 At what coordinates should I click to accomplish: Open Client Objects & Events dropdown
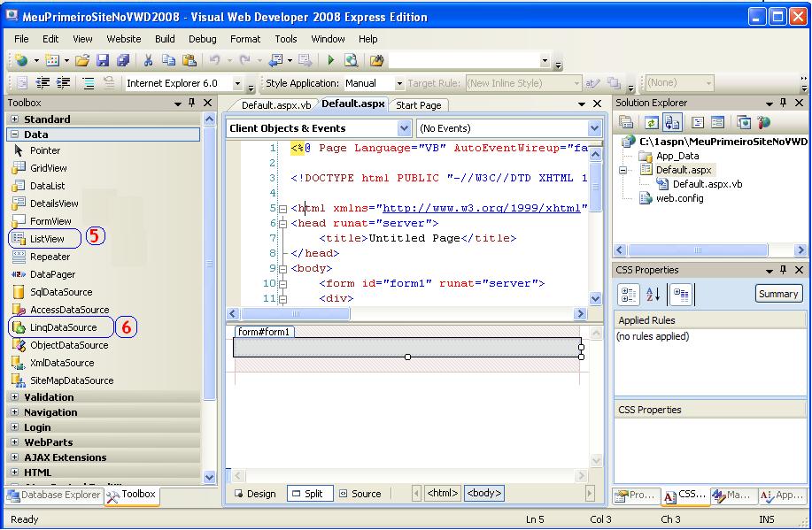pyautogui.click(x=404, y=128)
